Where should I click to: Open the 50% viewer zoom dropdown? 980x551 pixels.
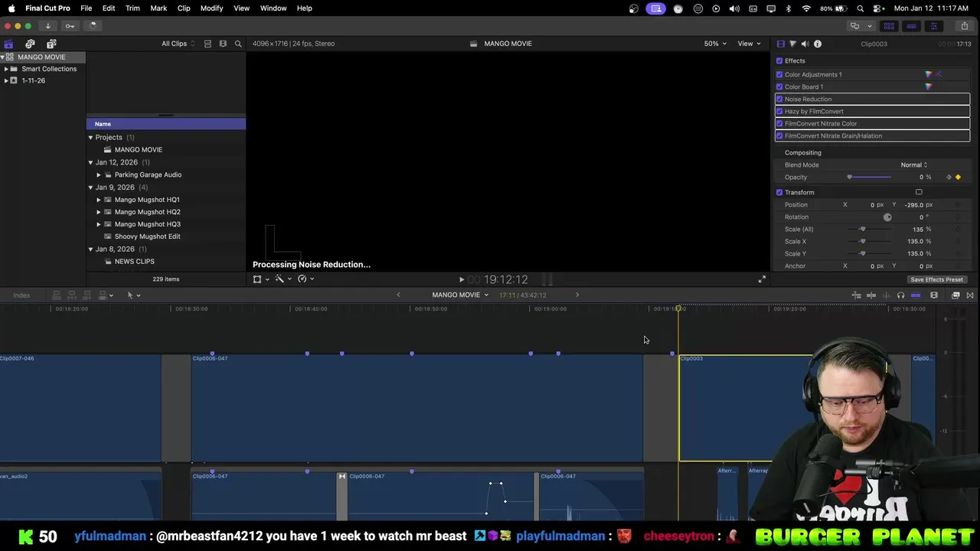(715, 44)
